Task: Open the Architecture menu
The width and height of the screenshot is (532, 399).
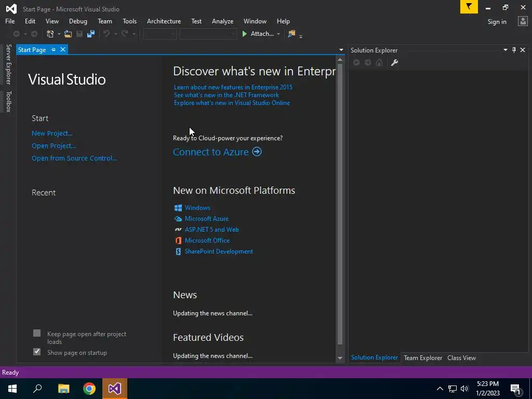Action: coord(164,21)
